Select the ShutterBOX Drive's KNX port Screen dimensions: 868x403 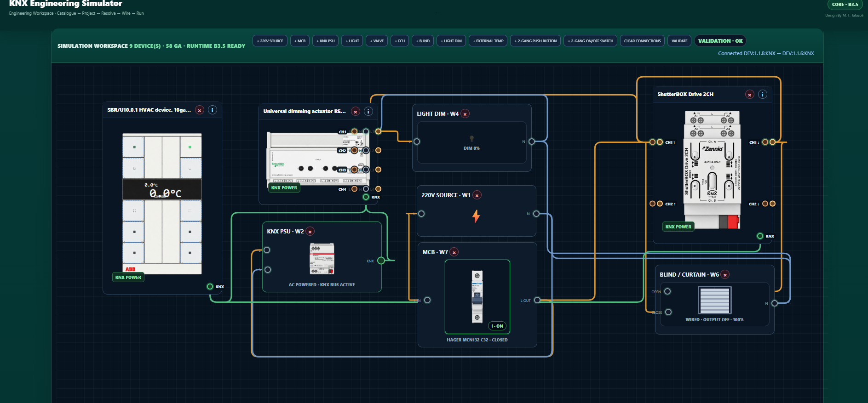click(x=760, y=236)
